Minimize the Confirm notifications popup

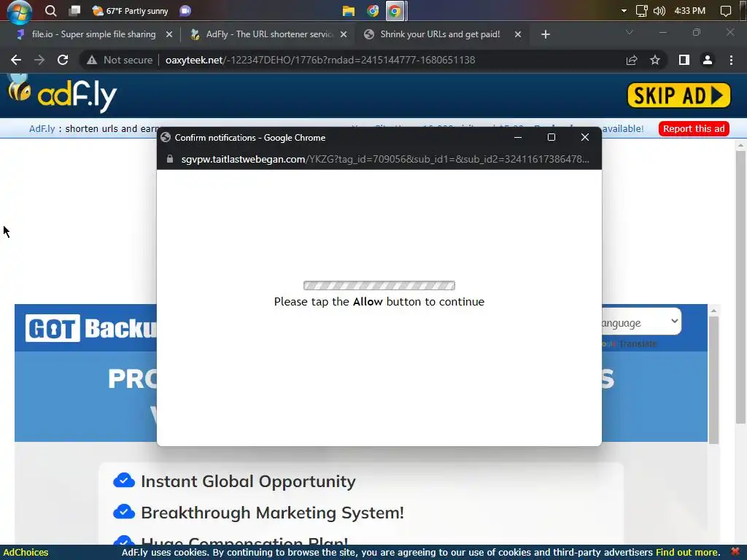(518, 137)
